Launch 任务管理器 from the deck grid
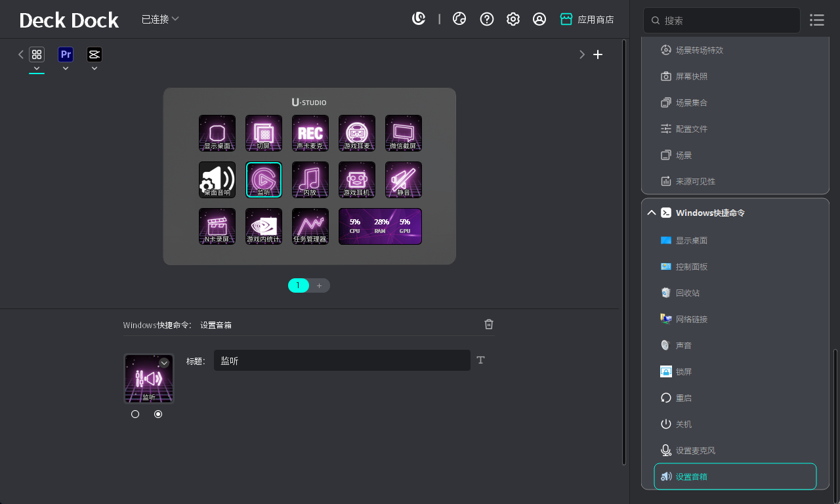Viewport: 840px width, 504px height. pyautogui.click(x=310, y=226)
